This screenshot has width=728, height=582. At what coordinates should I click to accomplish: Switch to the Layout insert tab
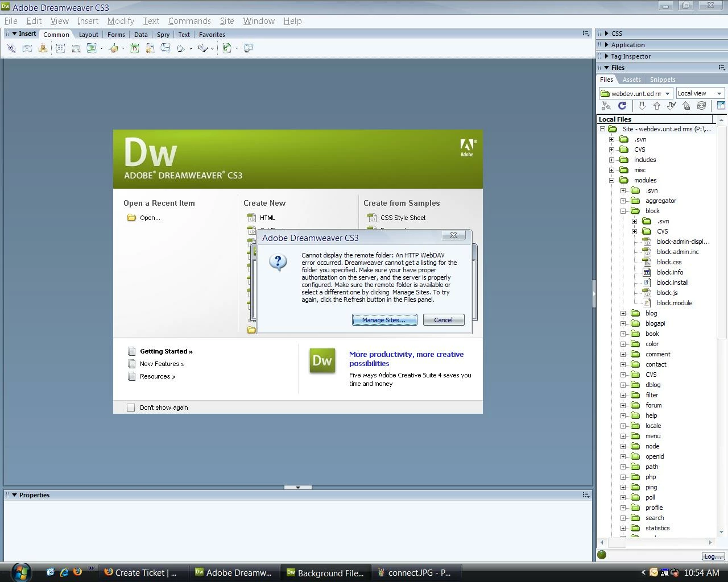[x=88, y=35]
